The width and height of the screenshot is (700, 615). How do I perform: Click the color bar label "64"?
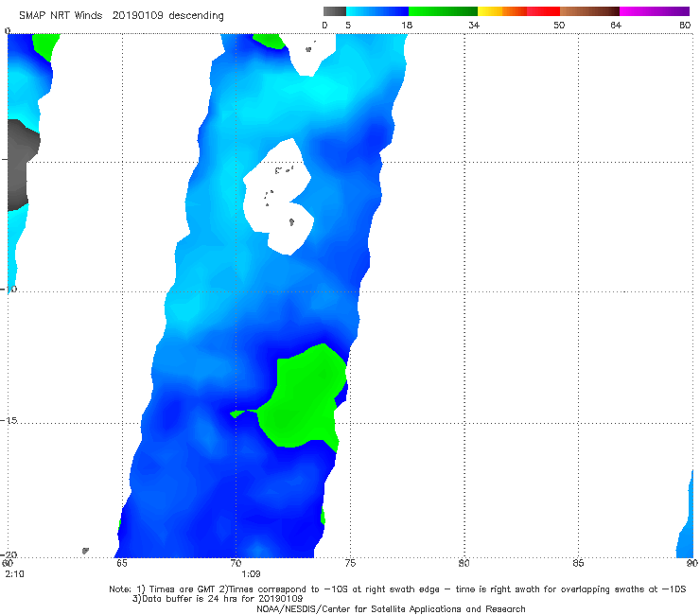click(616, 26)
